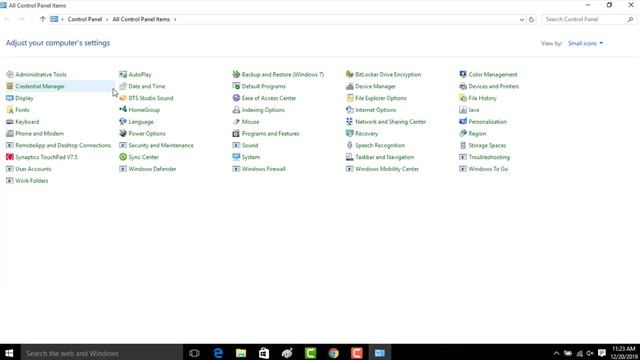
Task: Go up one folder level
Action: coord(42,19)
